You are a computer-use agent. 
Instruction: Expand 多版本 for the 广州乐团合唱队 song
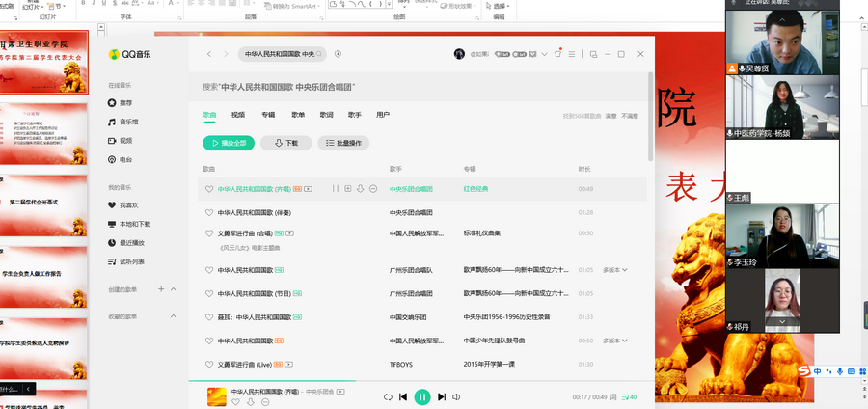(x=615, y=270)
